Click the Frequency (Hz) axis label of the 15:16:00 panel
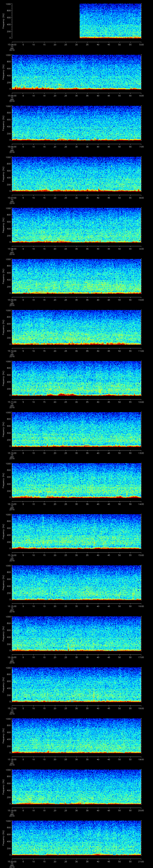This screenshot has height=868, width=153. click(3, 634)
